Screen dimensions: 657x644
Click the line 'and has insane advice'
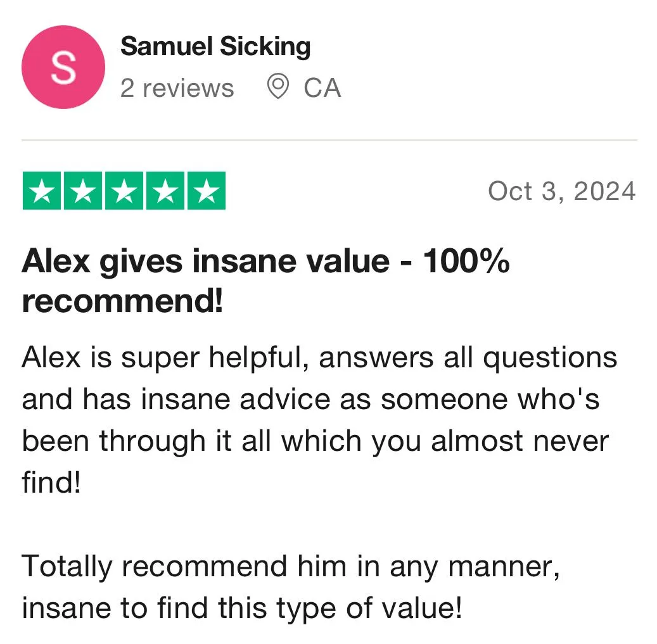[x=310, y=399]
